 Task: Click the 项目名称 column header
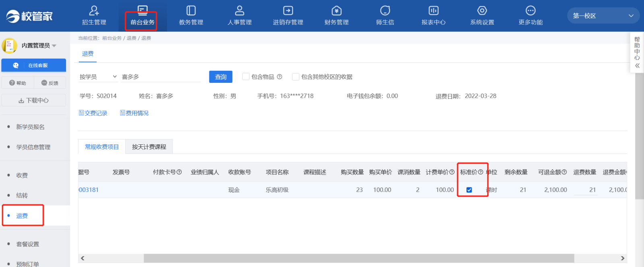[277, 172]
